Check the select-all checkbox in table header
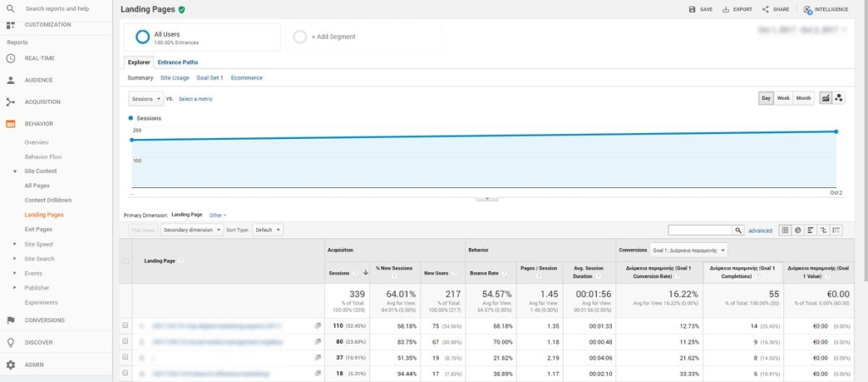 [125, 261]
